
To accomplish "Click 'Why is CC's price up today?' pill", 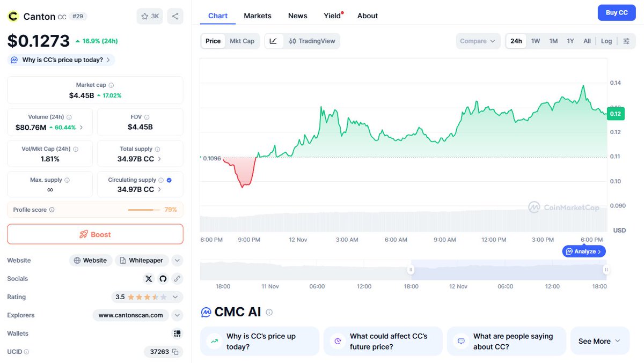I will click(x=61, y=60).
